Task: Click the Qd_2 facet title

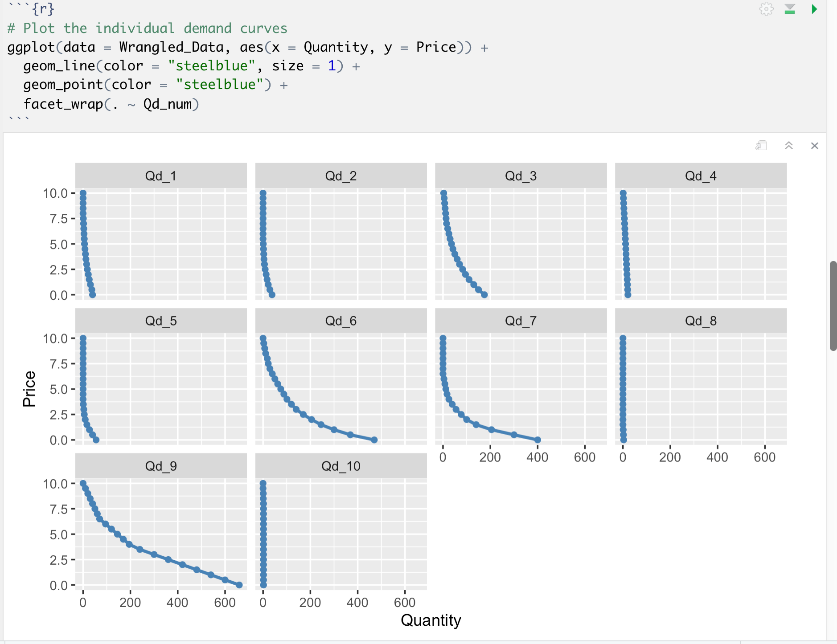Action: (341, 176)
